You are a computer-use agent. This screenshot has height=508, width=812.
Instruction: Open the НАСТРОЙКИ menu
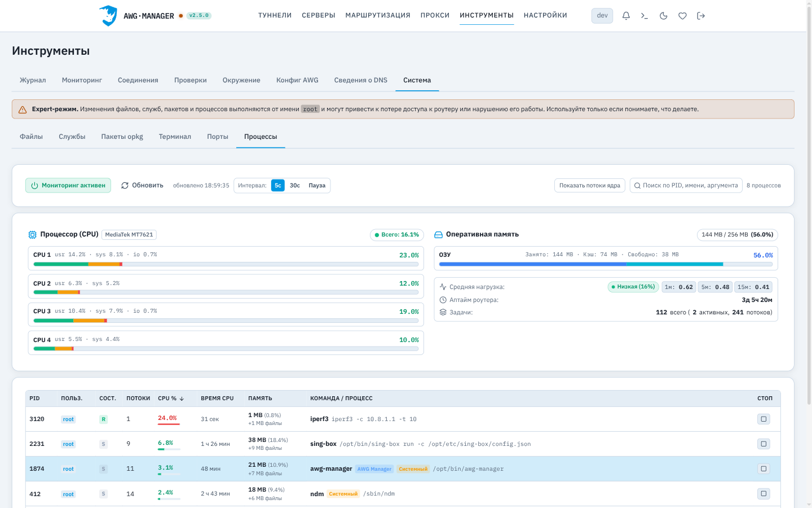pos(545,15)
